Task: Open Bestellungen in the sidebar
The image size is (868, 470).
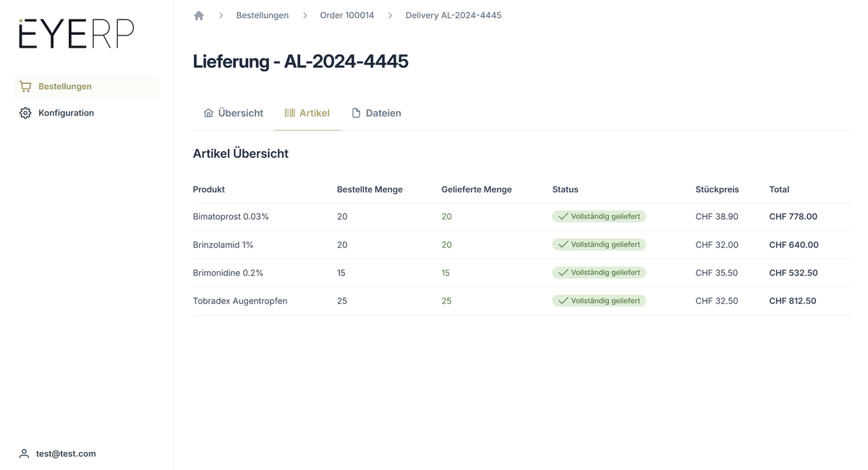Action: 65,87
